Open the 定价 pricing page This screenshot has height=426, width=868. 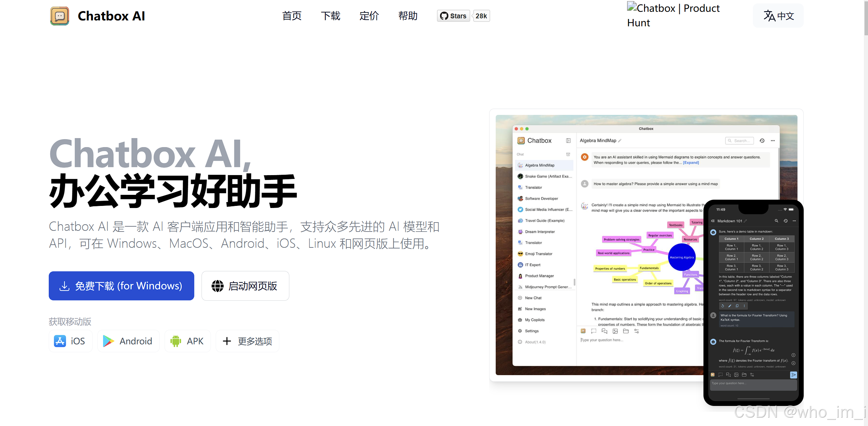[369, 16]
